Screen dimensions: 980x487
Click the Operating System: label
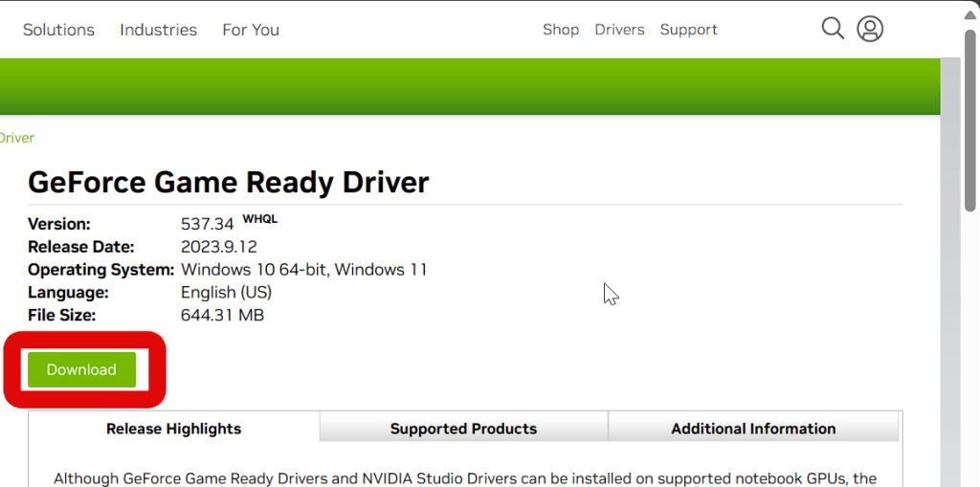click(x=101, y=270)
